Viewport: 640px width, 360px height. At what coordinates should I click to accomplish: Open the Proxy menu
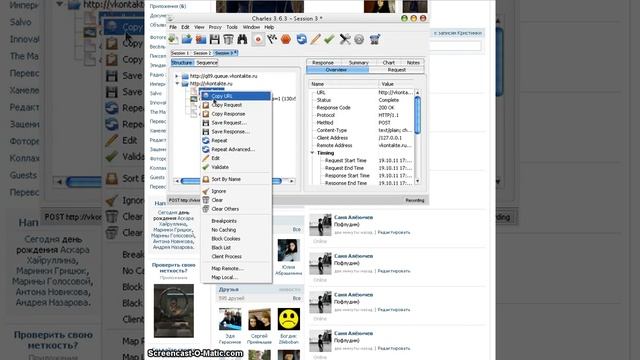pyautogui.click(x=215, y=27)
